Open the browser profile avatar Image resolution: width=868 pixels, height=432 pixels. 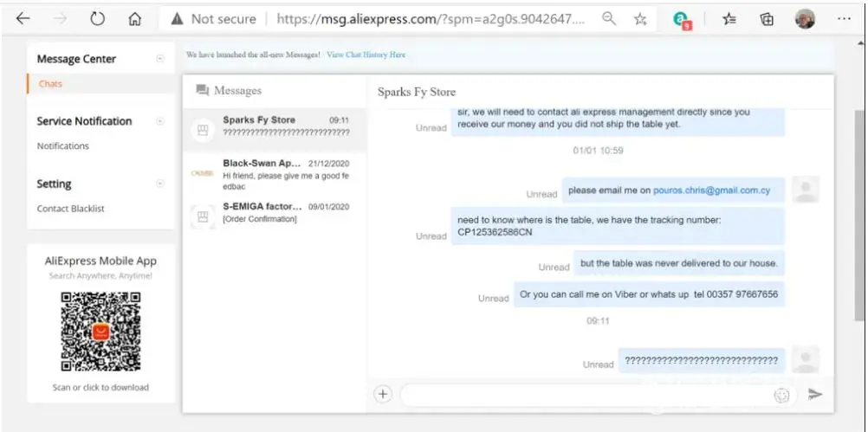pyautogui.click(x=806, y=19)
